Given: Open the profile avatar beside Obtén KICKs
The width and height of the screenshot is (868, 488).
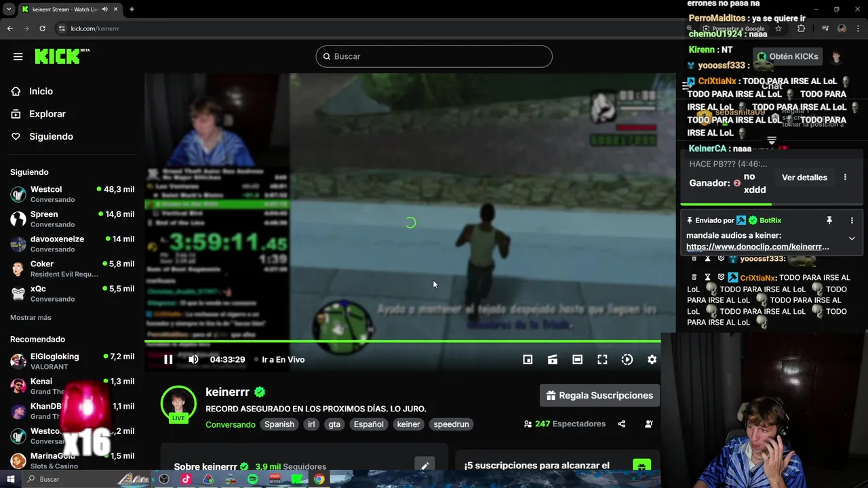Looking at the screenshot, I should [x=836, y=57].
